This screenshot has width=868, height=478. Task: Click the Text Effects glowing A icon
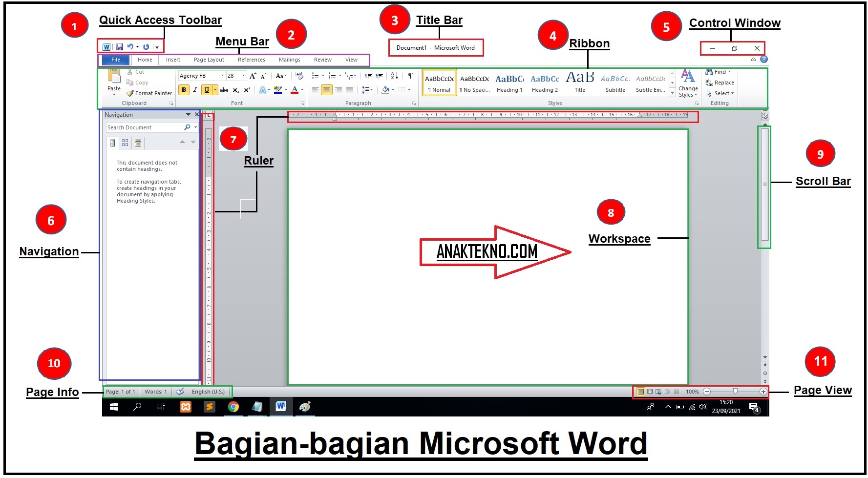(263, 90)
